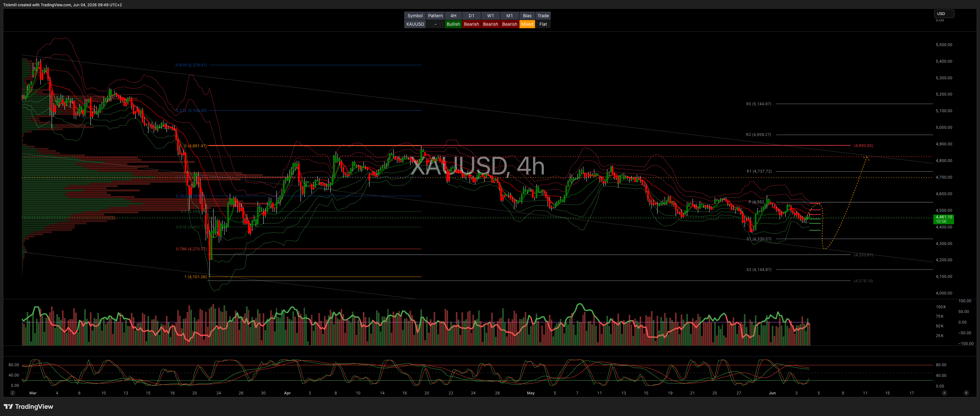Click the Bias column header
This screenshot has height=416, width=980.
click(527, 16)
